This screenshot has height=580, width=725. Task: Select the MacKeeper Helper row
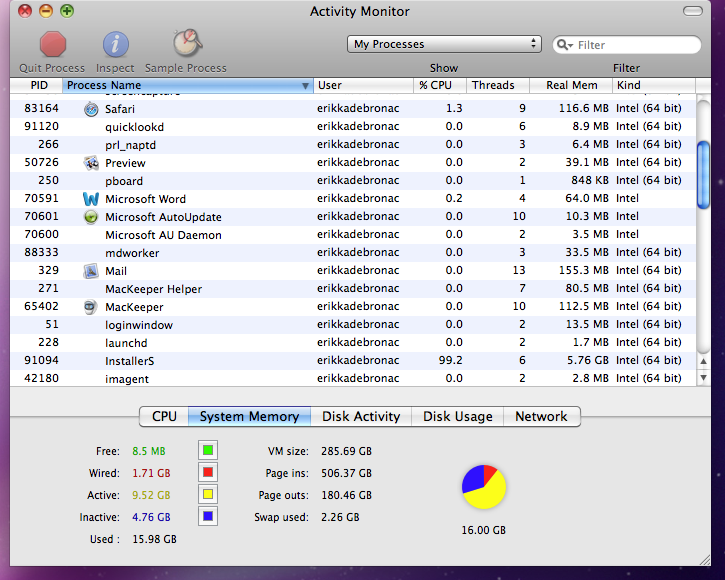point(353,289)
